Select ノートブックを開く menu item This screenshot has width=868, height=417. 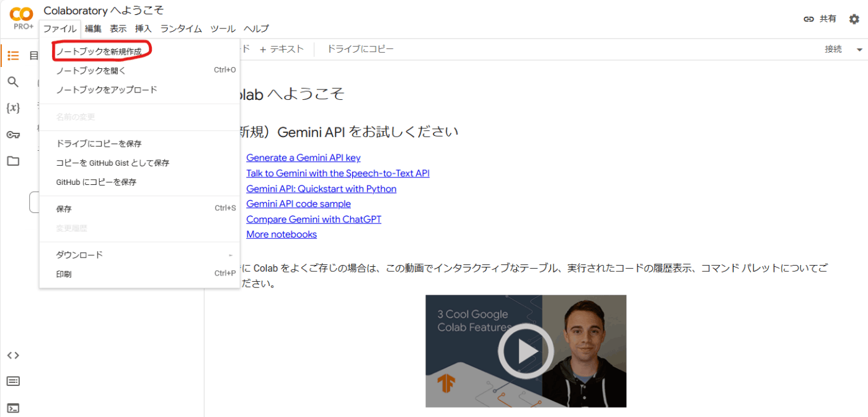[x=139, y=71]
